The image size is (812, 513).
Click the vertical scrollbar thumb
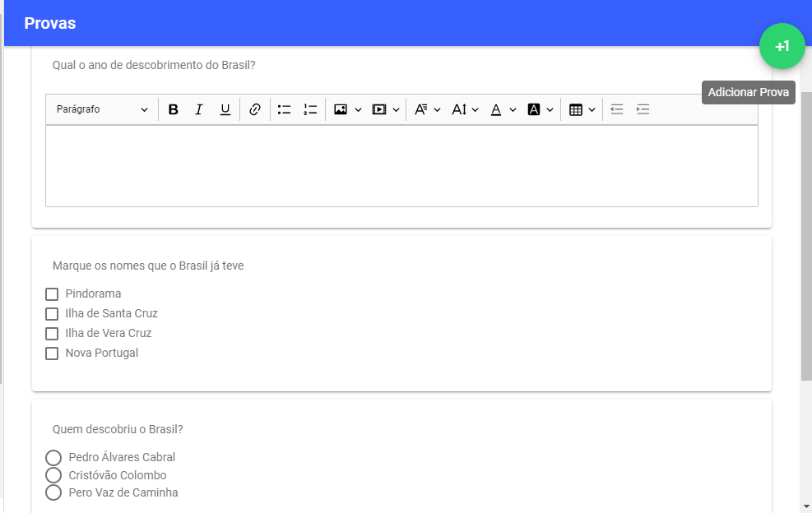806,237
